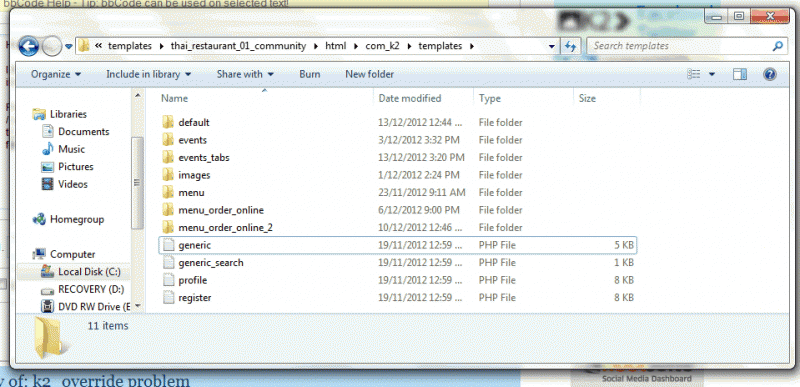The image size is (800, 387).
Task: Open the view options dropdown arrow
Action: 712,74
